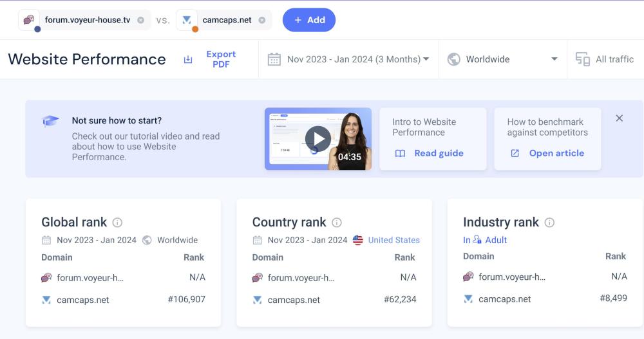
Task: Open the All traffic device filter
Action: (605, 59)
